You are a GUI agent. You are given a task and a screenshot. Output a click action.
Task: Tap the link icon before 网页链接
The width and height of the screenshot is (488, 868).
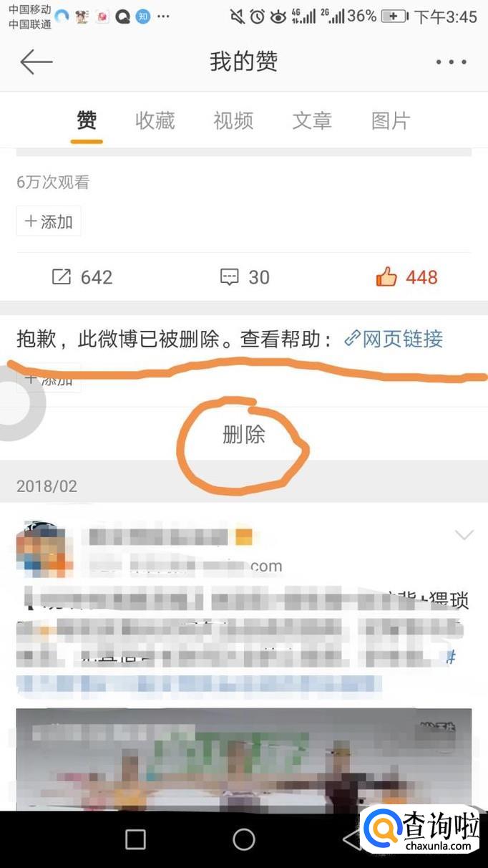click(x=351, y=339)
